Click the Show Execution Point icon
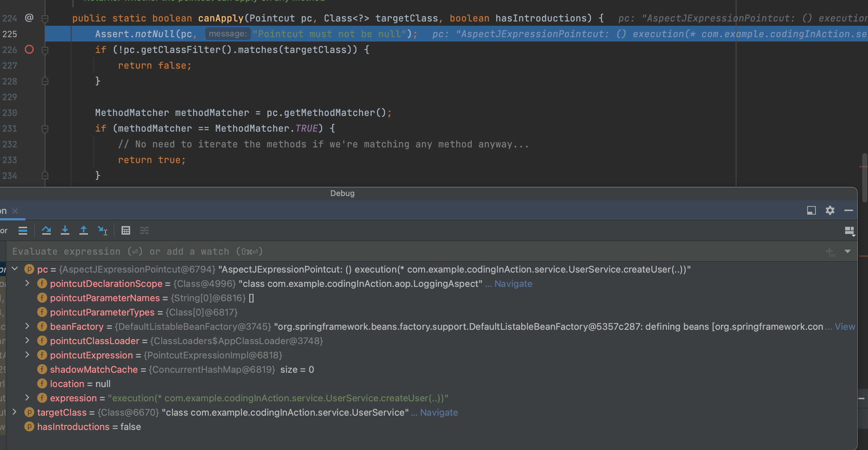This screenshot has width=868, height=450. tap(23, 230)
